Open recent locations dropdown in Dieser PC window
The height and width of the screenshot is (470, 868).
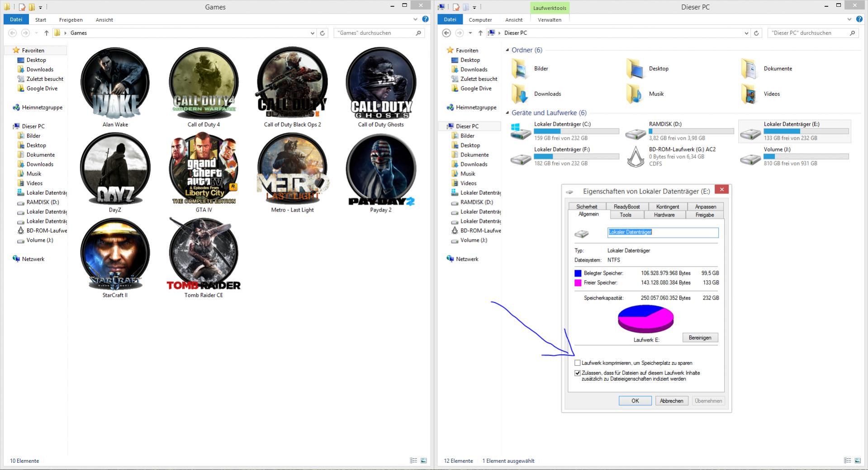point(470,33)
